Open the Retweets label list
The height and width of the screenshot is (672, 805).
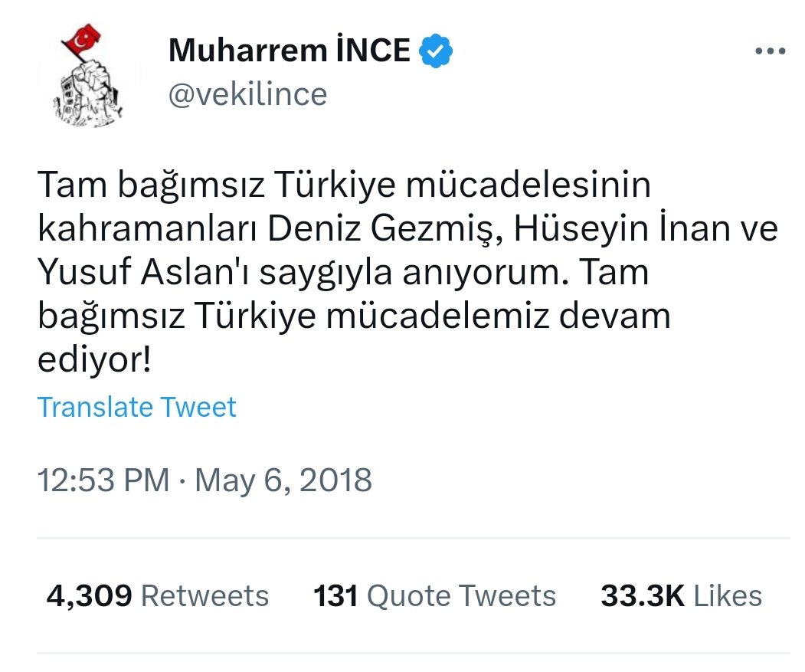pyautogui.click(x=205, y=595)
